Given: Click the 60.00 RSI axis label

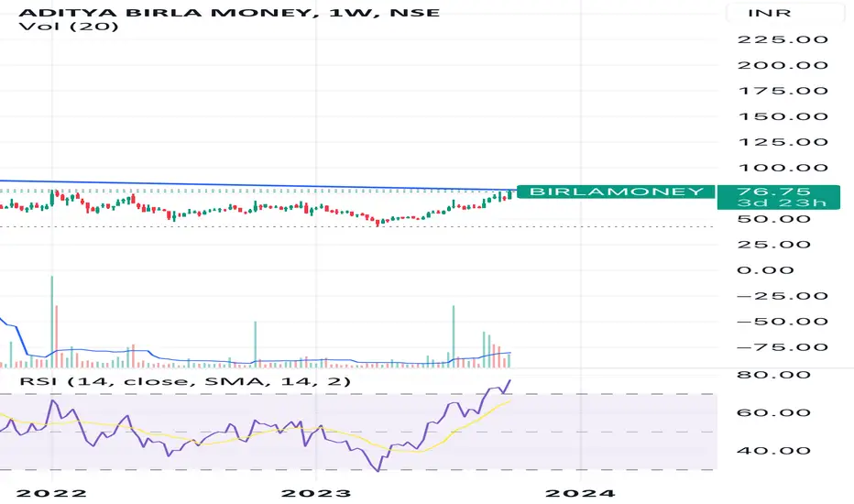Looking at the screenshot, I should click(773, 412).
